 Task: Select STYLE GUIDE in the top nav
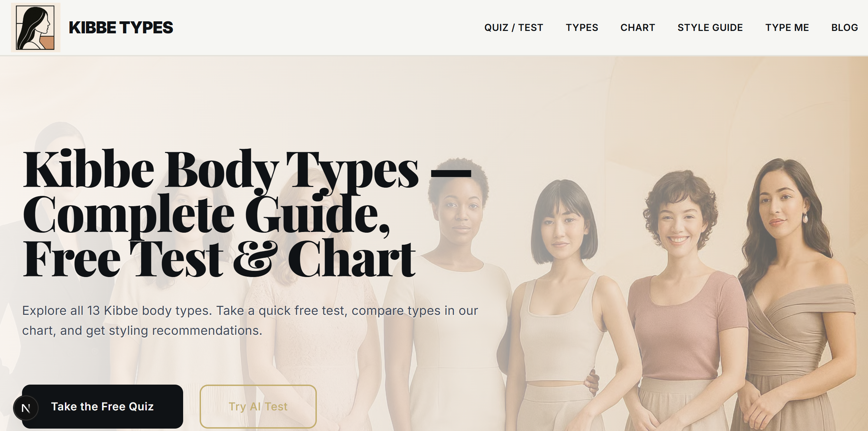coord(710,27)
